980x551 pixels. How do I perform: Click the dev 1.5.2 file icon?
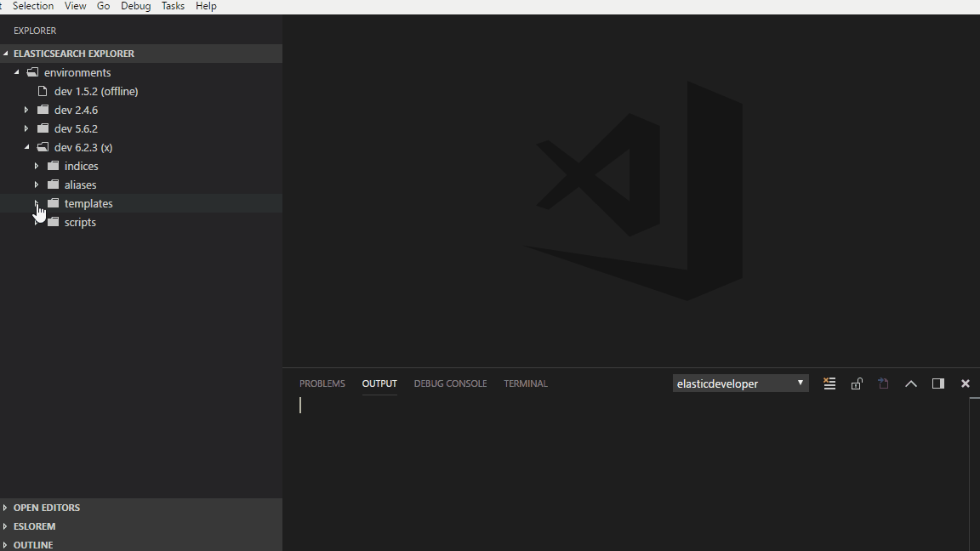pyautogui.click(x=43, y=91)
